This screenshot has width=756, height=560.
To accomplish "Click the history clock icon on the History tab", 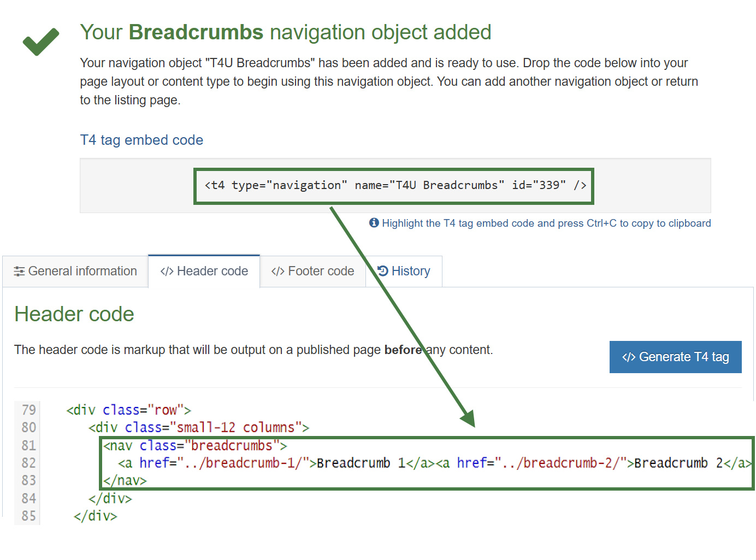I will [x=382, y=270].
